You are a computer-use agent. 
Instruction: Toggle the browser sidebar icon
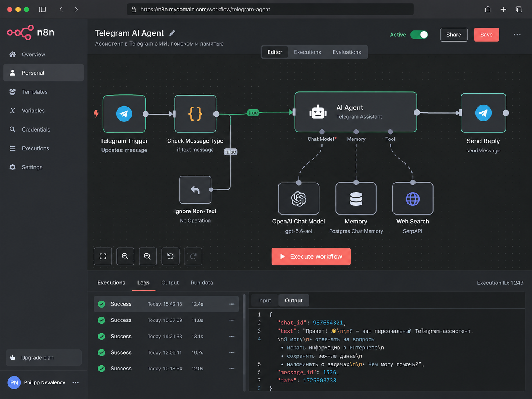(x=42, y=9)
